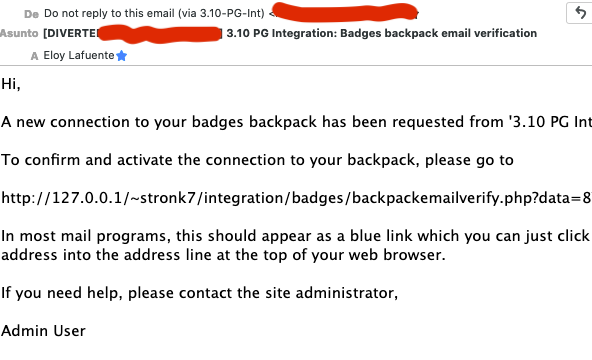Click the '[DIVERTED' subject prefix
Image resolution: width=592 pixels, height=360 pixels.
pyautogui.click(x=71, y=33)
